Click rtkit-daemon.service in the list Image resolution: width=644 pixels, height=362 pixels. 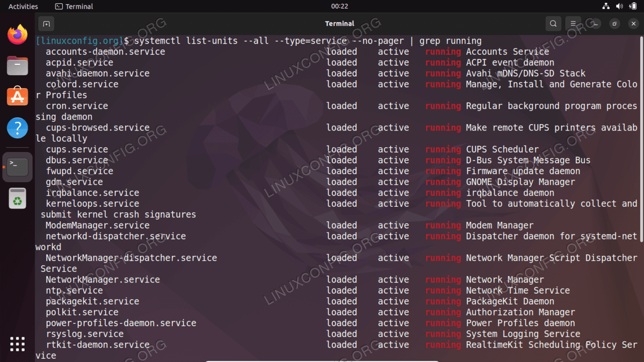coord(98,345)
